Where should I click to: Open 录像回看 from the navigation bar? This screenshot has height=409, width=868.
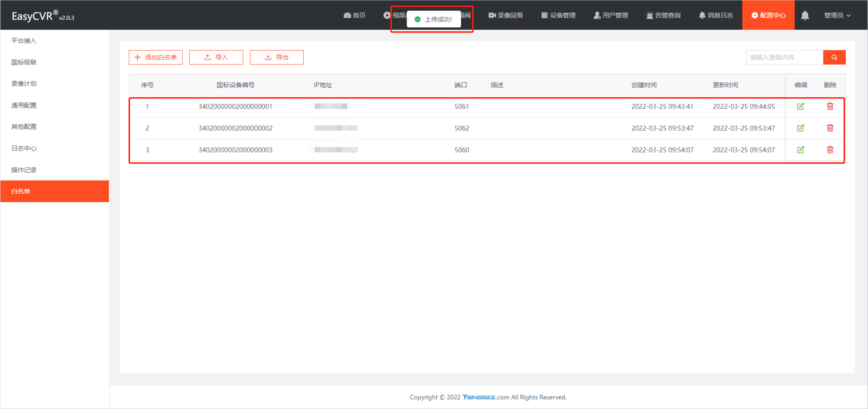point(506,15)
